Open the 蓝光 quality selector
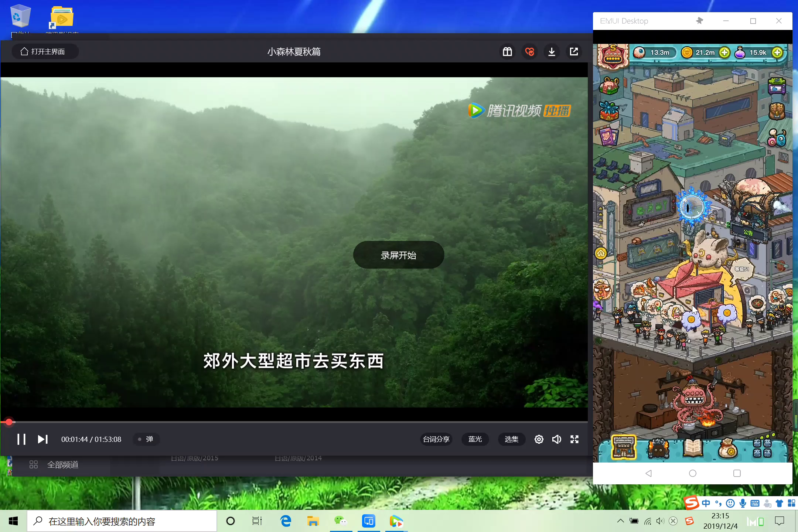The height and width of the screenshot is (532, 798). [475, 439]
